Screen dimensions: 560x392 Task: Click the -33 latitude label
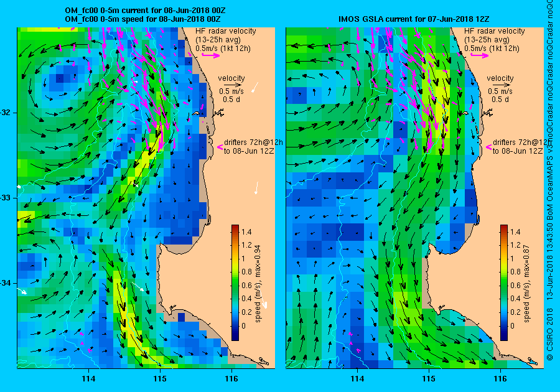click(6, 198)
